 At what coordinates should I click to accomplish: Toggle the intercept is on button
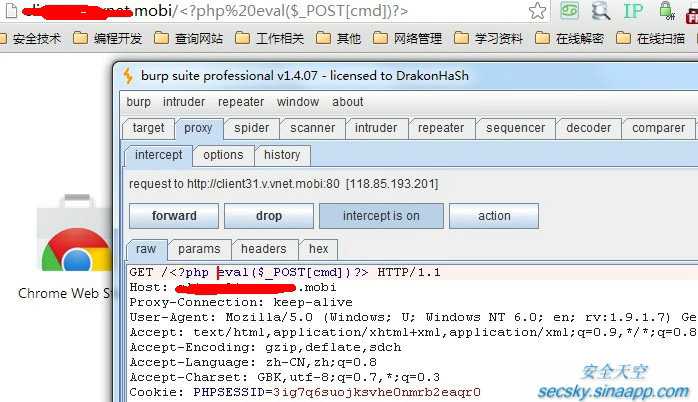point(381,216)
